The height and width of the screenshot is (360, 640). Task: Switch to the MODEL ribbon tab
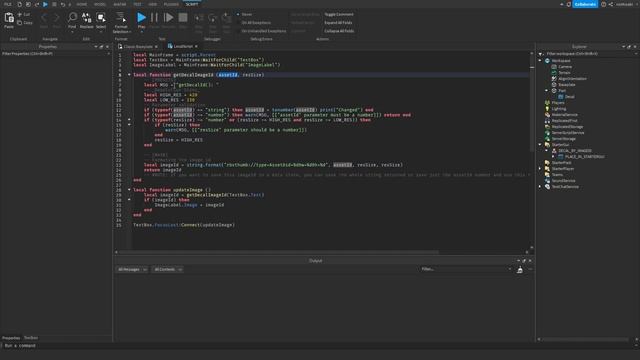[x=100, y=4]
